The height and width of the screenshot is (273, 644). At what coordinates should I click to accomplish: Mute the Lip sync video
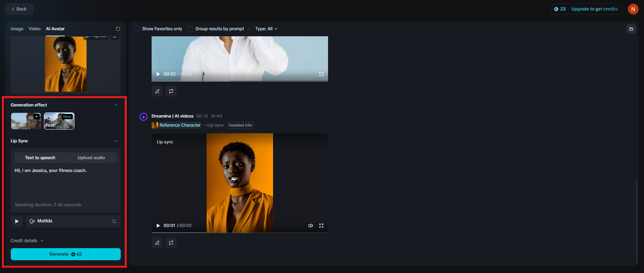[311, 226]
